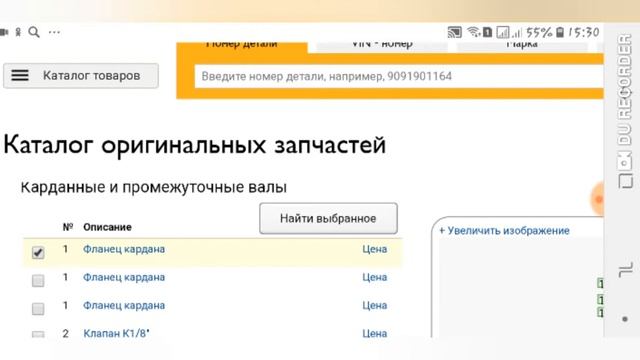Click + Увеличить изображение link
Viewport: 640px width, 360px height.
pos(504,230)
